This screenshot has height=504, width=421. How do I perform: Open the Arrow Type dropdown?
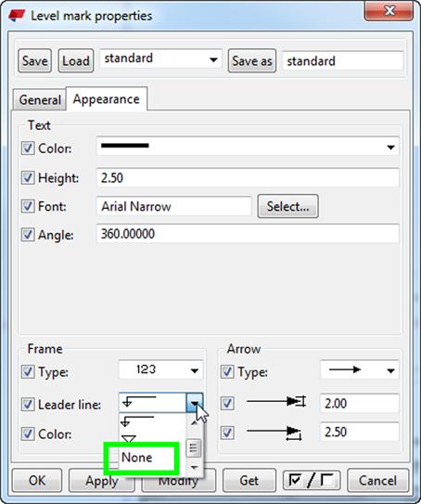pyautogui.click(x=360, y=369)
